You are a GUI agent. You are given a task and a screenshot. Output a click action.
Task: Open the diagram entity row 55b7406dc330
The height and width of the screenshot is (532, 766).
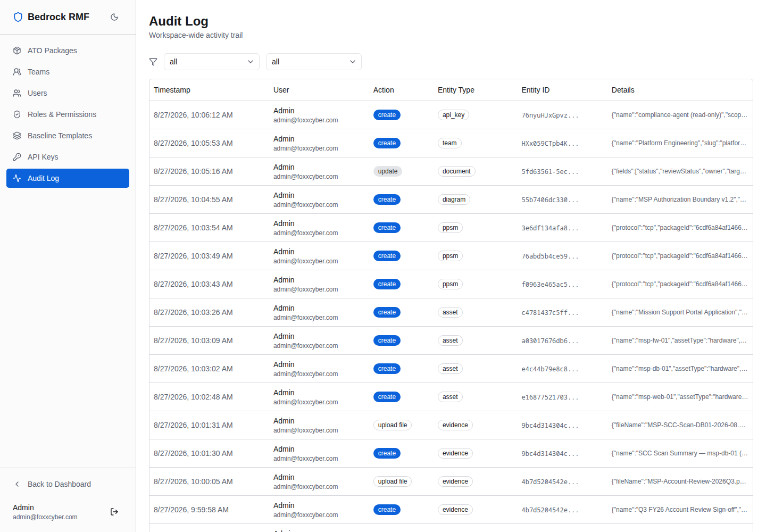tap(451, 199)
